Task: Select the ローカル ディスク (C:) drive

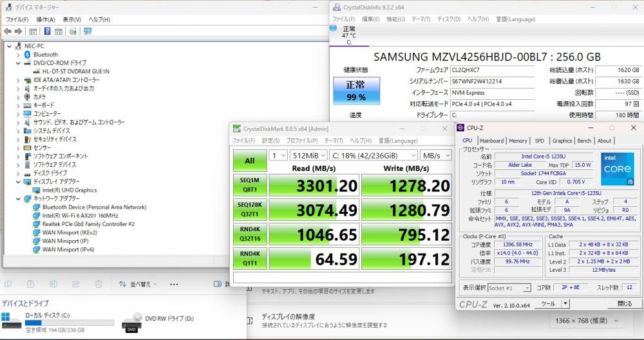Action: [57, 323]
